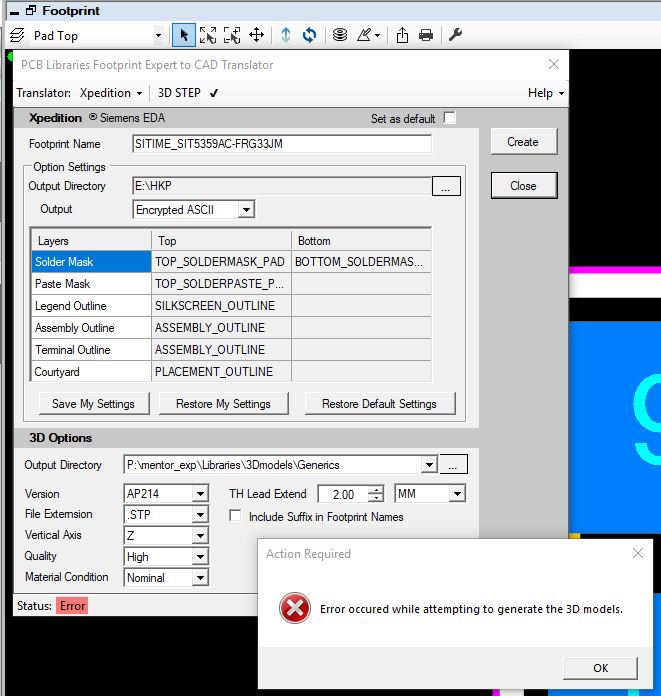Enable Include Suffix in Footprint Names

click(235, 516)
